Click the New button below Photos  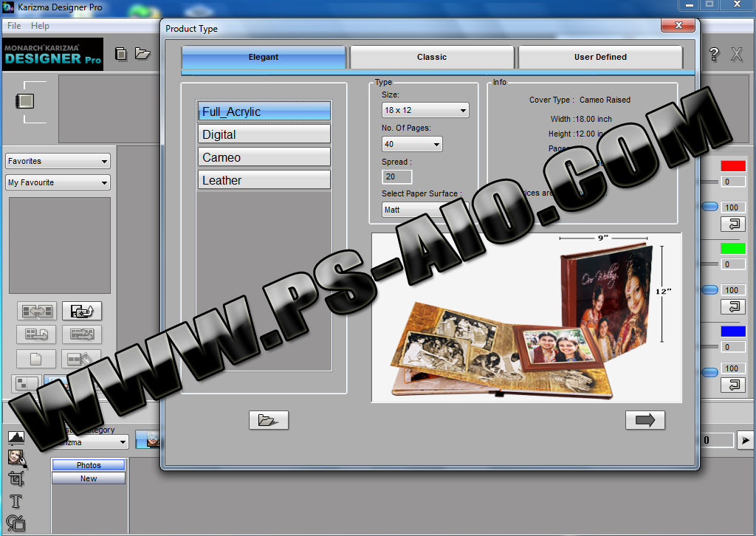point(89,478)
